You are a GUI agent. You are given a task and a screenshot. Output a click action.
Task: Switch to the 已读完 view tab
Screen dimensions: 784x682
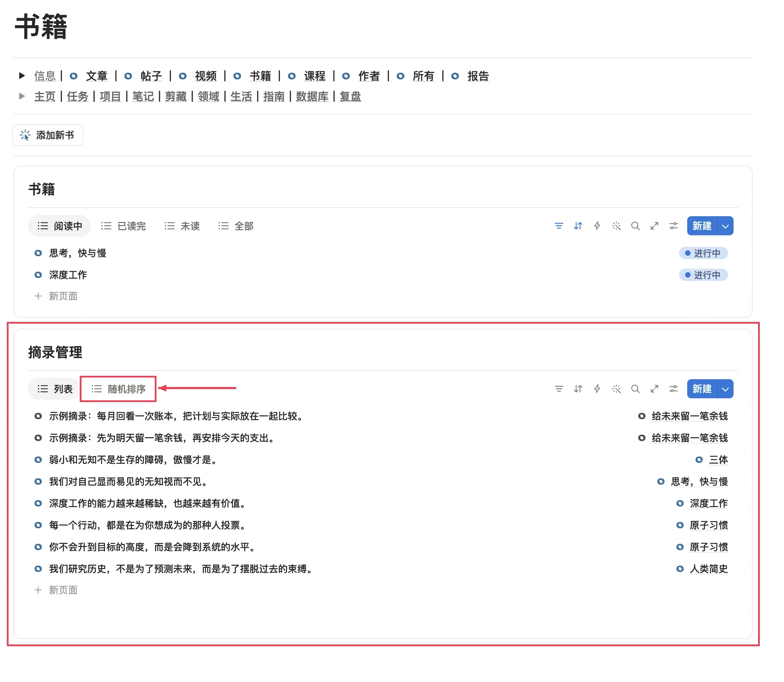click(x=123, y=226)
